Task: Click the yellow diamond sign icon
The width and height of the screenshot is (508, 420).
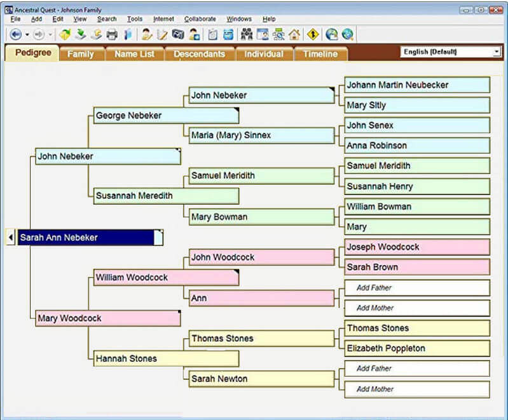Action: click(312, 34)
